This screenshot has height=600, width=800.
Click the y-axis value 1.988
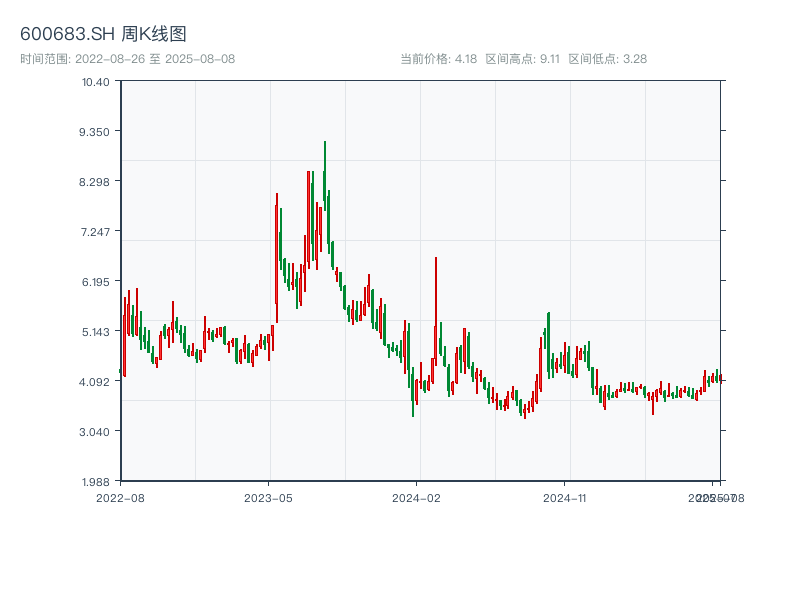point(95,482)
